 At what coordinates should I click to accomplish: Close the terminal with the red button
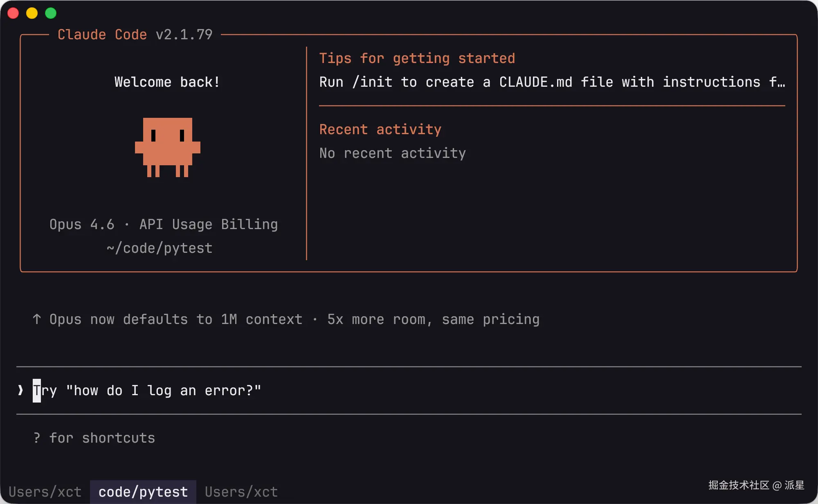[13, 13]
